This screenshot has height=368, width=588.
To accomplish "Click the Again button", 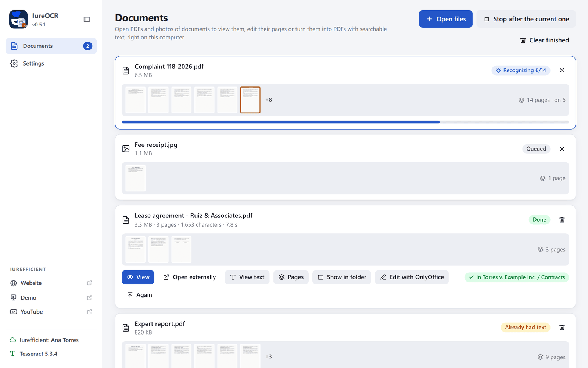I will [x=139, y=295].
